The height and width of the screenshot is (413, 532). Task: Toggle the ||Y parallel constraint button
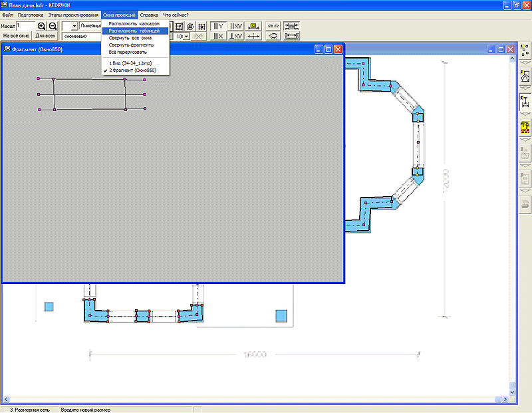click(219, 26)
